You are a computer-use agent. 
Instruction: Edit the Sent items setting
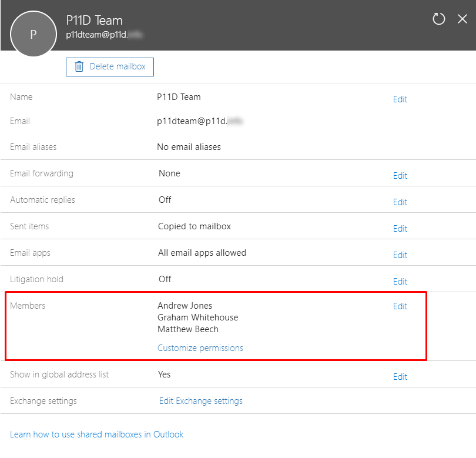pos(400,229)
